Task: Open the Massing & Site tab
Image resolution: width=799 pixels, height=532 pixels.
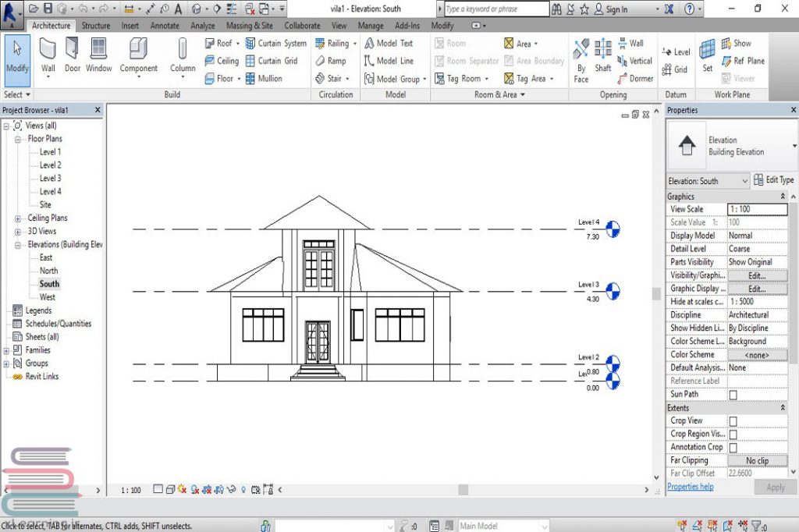Action: (x=250, y=26)
